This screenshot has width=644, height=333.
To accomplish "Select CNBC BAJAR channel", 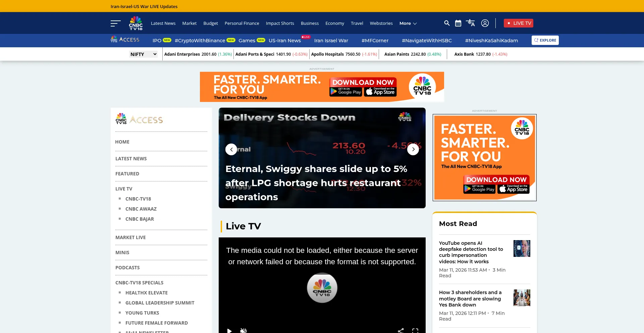I will click(140, 219).
